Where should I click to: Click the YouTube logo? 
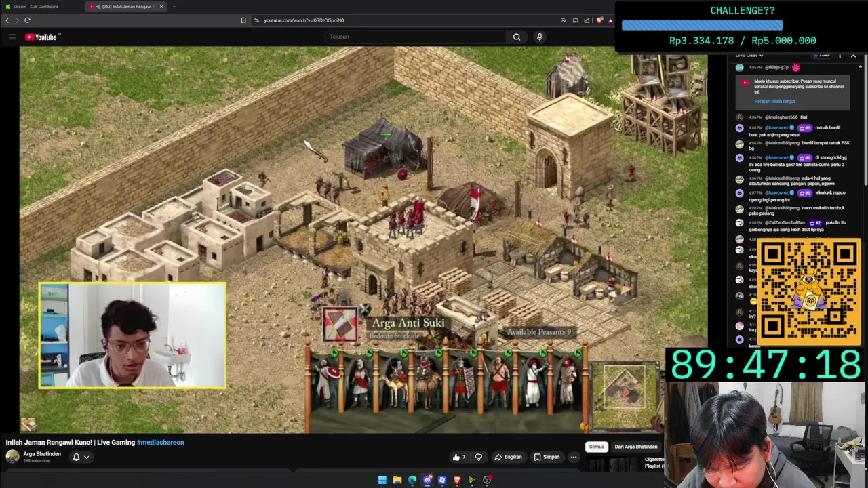point(42,37)
